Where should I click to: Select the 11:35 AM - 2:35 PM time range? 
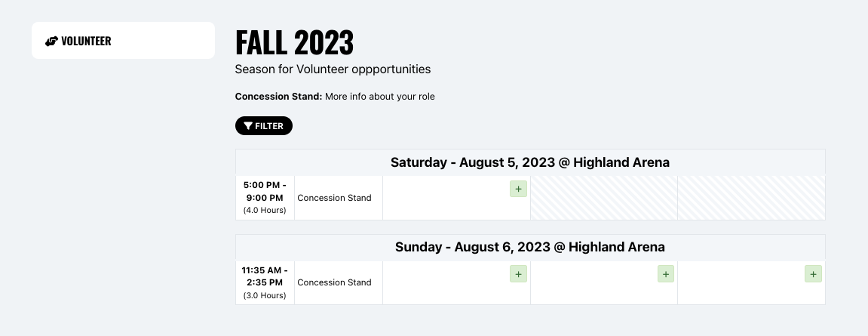[x=265, y=276]
